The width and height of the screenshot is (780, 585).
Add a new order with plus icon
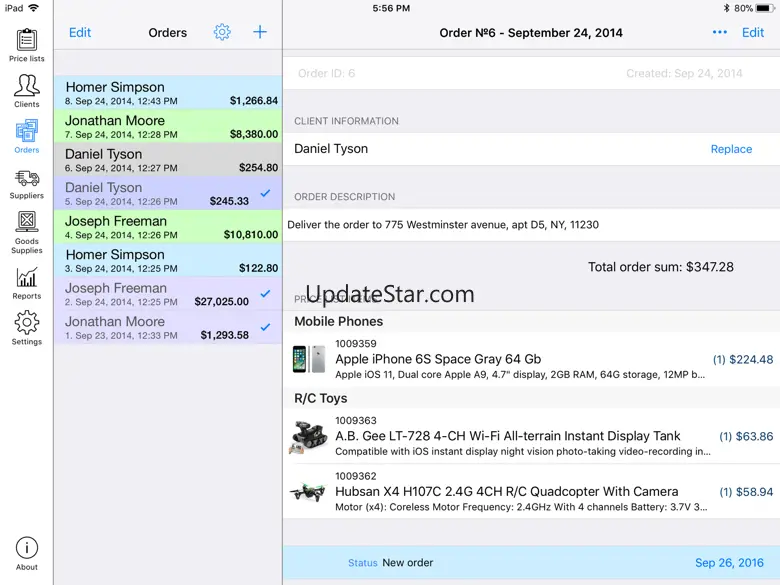[260, 32]
